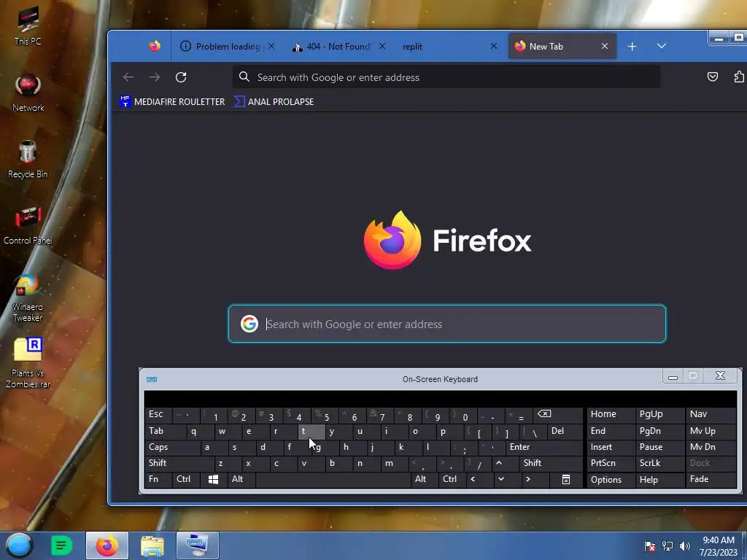
Task: Click Del key on keyboard
Action: point(565,431)
